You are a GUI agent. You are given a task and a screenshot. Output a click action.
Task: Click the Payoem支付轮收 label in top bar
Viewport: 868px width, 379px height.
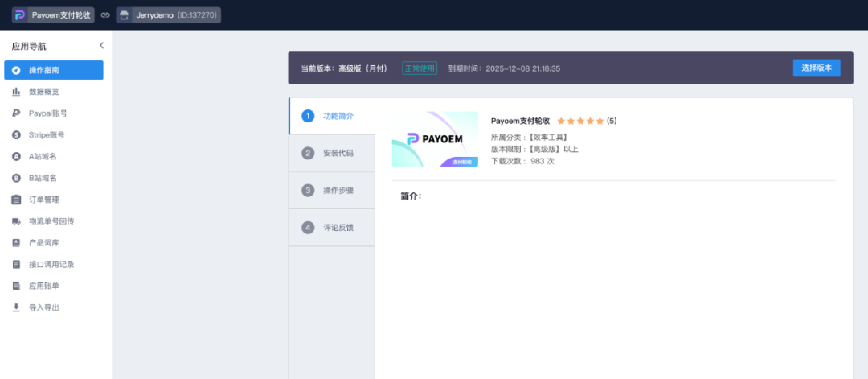click(x=61, y=15)
